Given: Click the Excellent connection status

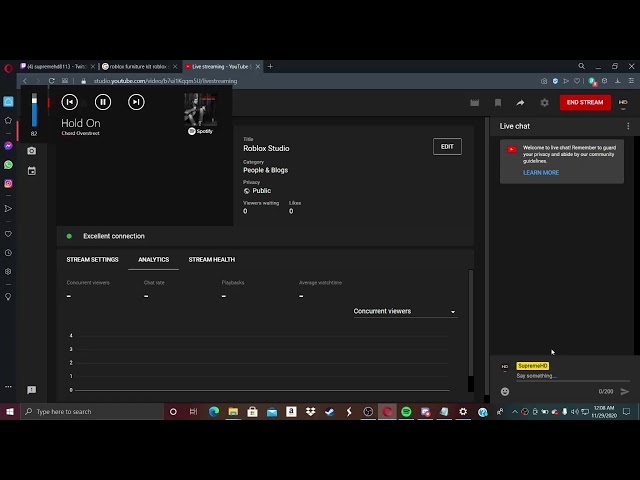Looking at the screenshot, I should [114, 236].
